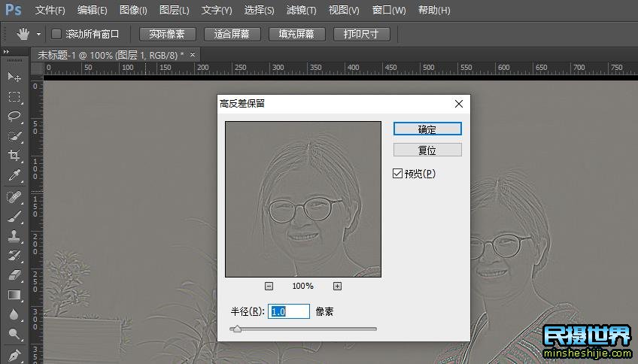
Task: Open the 滤镜(T) menu
Action: click(x=302, y=11)
